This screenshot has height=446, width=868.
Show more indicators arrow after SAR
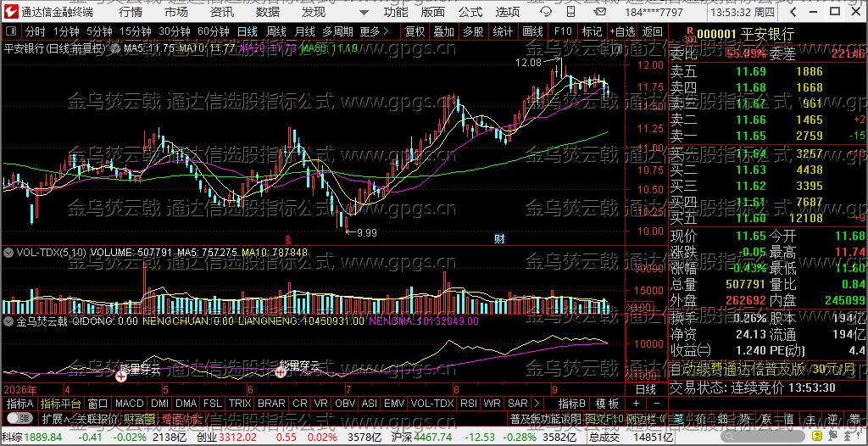coord(537,403)
